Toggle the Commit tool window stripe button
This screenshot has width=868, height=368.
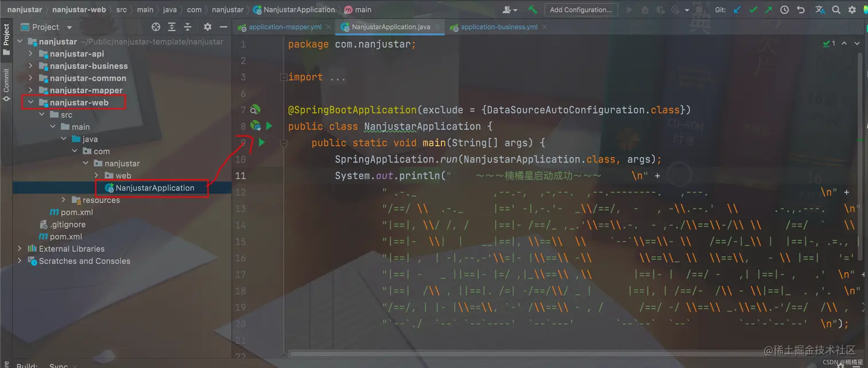click(x=6, y=84)
